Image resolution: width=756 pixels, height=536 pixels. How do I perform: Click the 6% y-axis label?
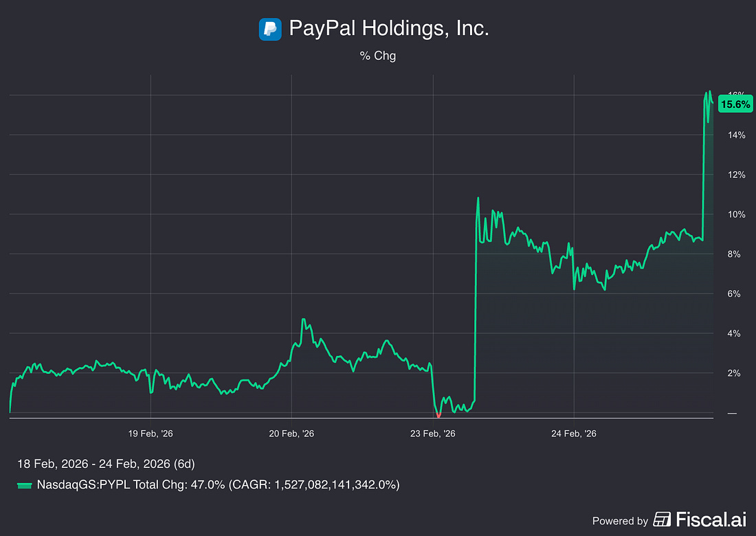tap(734, 294)
